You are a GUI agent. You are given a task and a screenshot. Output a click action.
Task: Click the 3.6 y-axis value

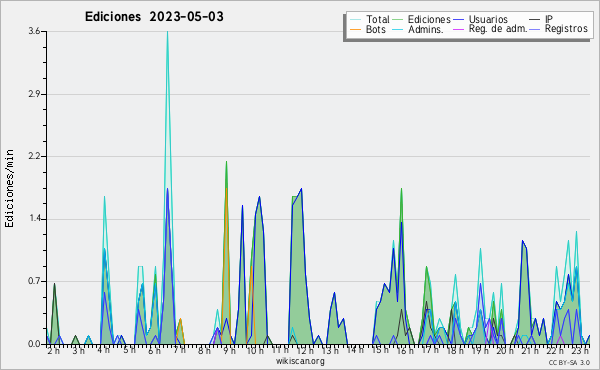(x=34, y=31)
